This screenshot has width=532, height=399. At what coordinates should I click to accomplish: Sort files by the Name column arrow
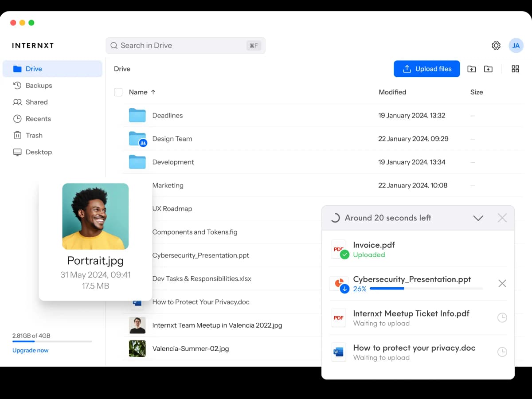click(x=152, y=92)
